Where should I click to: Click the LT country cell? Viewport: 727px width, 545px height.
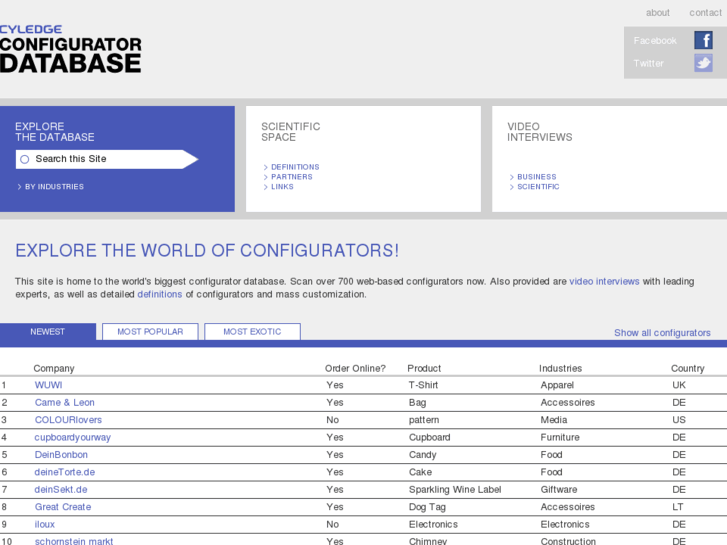(678, 507)
